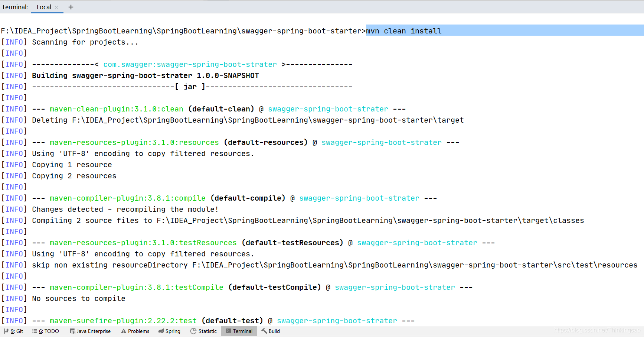Click the highlighted 'mvn clean install' command
The height and width of the screenshot is (337, 644).
pos(404,31)
